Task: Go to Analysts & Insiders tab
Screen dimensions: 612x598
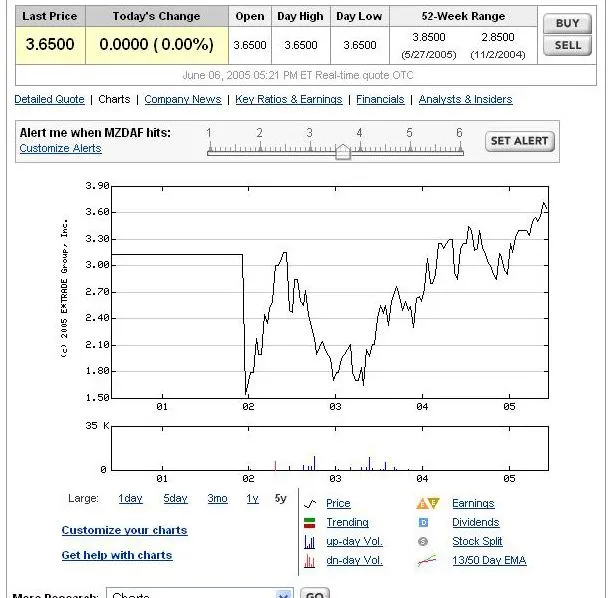Action: [465, 100]
